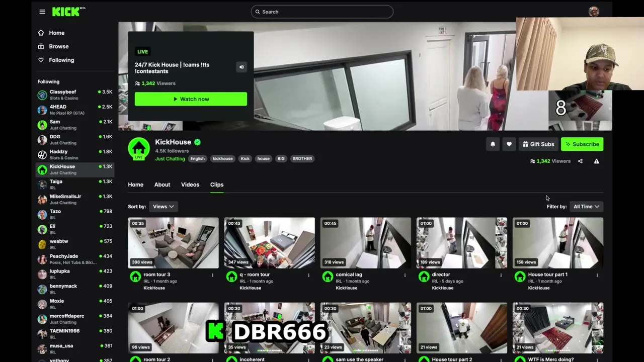Report channel with the warning icon

597,161
